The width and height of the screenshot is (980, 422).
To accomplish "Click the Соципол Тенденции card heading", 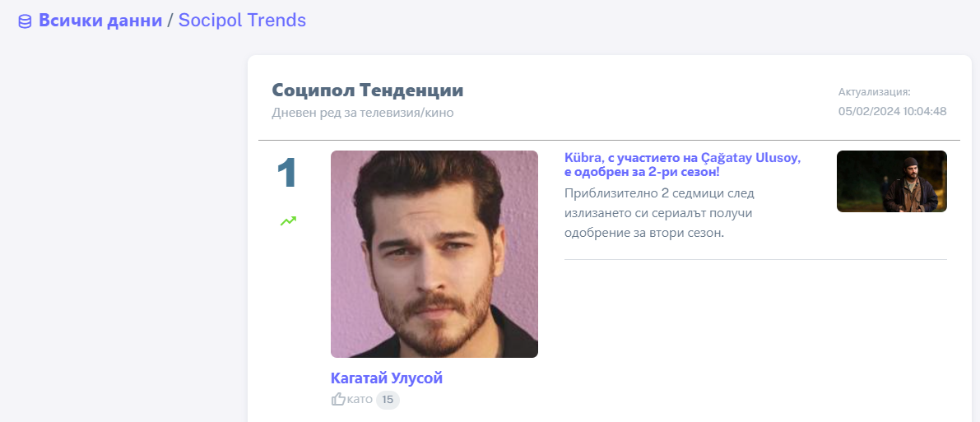I will [x=368, y=90].
